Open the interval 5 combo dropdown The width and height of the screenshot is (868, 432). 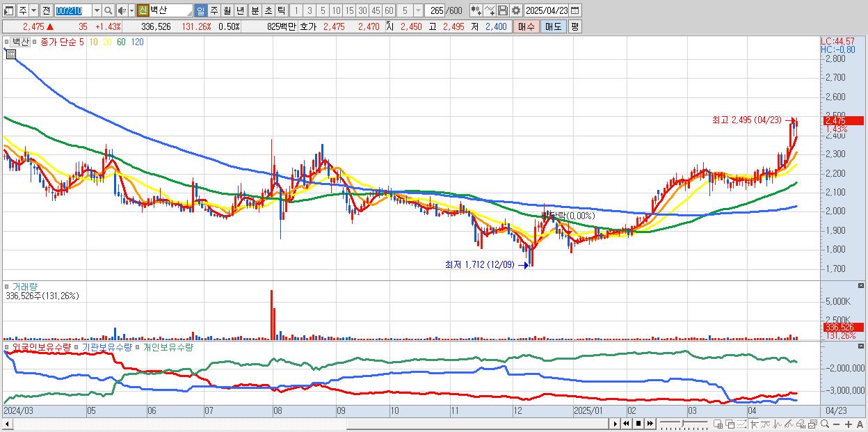point(418,10)
